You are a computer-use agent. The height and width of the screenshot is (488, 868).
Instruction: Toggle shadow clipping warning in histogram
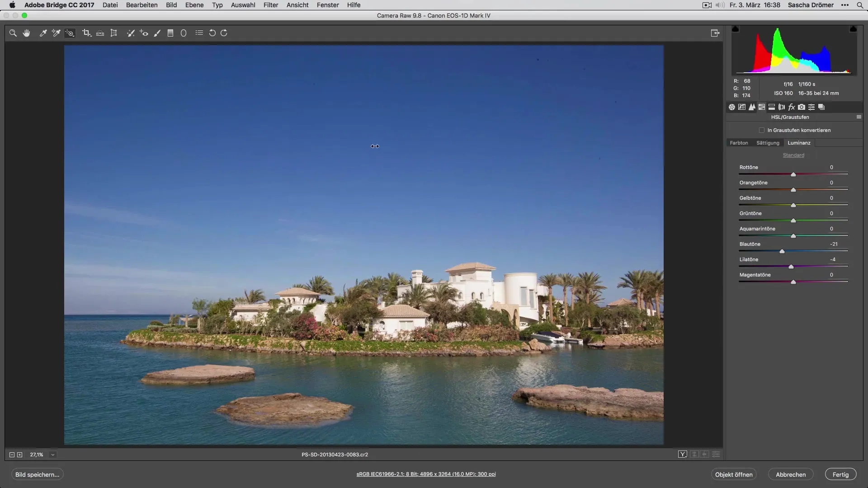click(x=736, y=29)
